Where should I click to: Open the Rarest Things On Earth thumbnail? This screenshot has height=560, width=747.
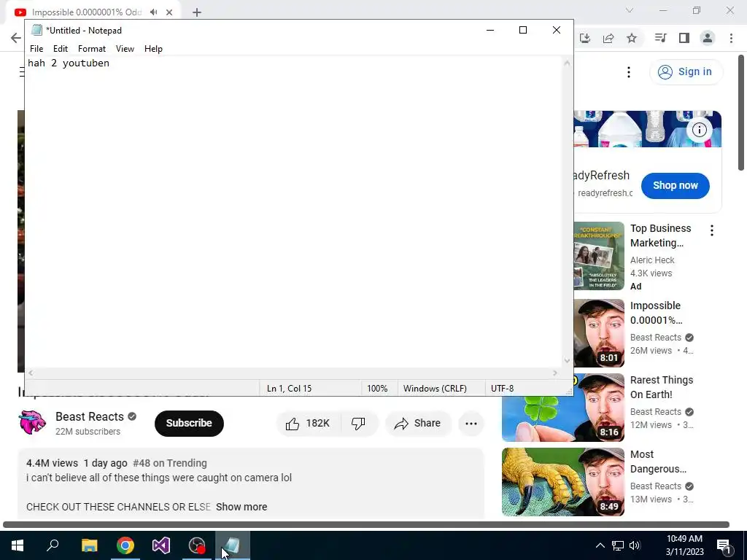(x=563, y=408)
